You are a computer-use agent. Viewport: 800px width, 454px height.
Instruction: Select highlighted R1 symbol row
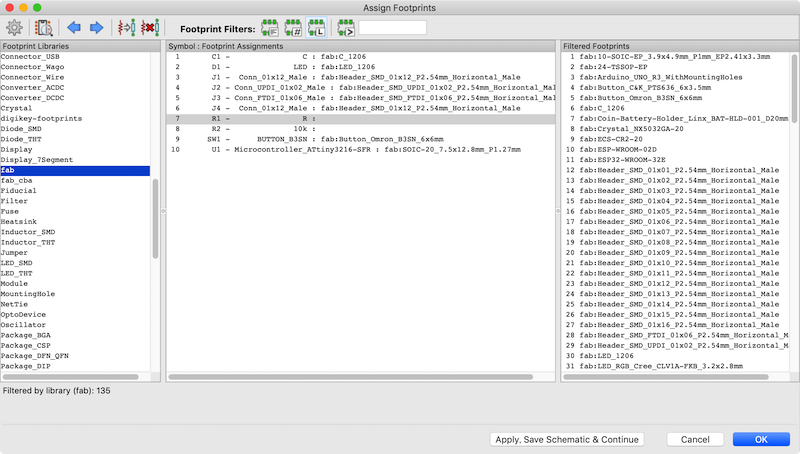click(x=361, y=118)
